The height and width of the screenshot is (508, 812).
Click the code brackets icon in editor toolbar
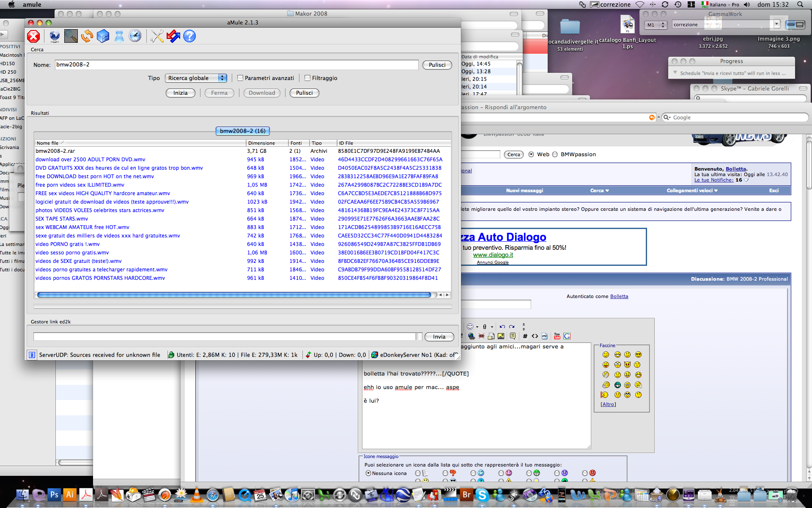535,336
